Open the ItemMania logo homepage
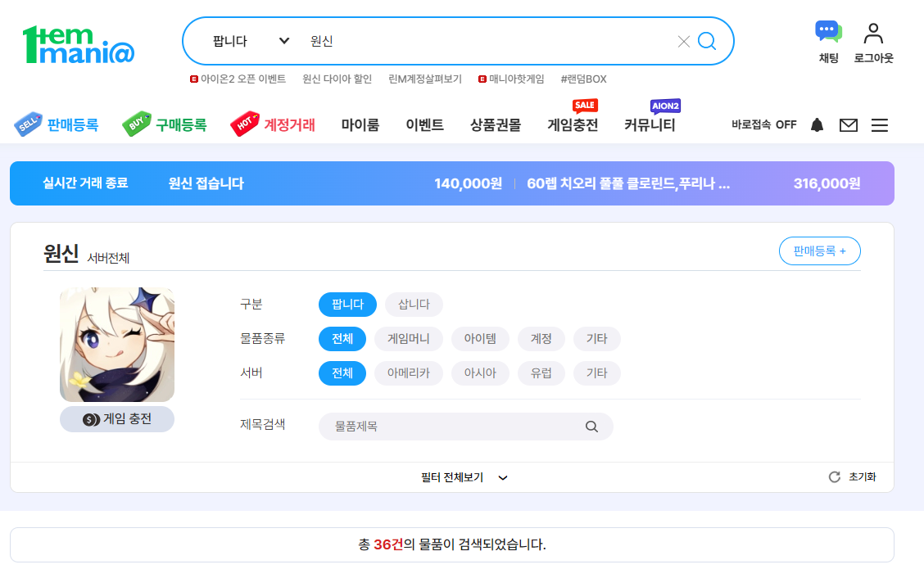 (x=79, y=45)
